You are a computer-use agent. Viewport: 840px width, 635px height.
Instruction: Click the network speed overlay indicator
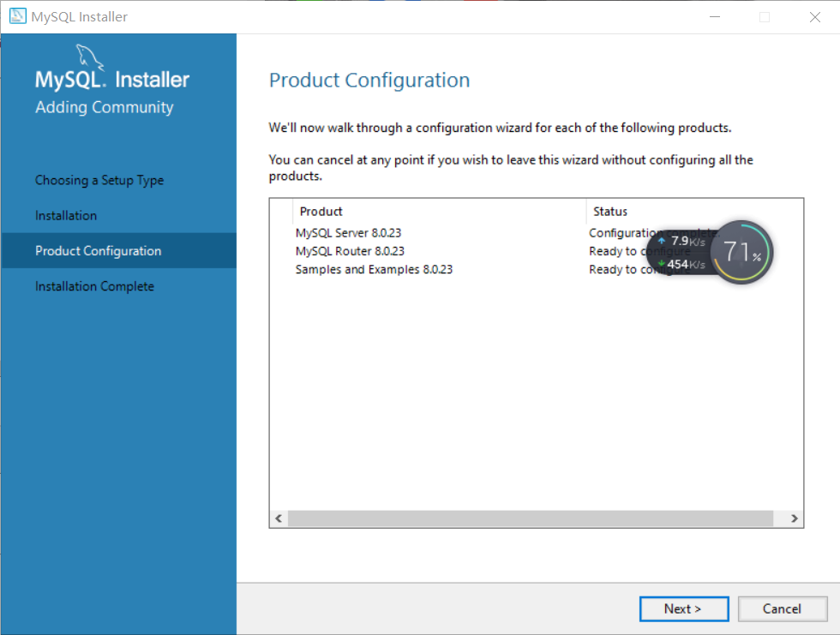click(x=681, y=253)
